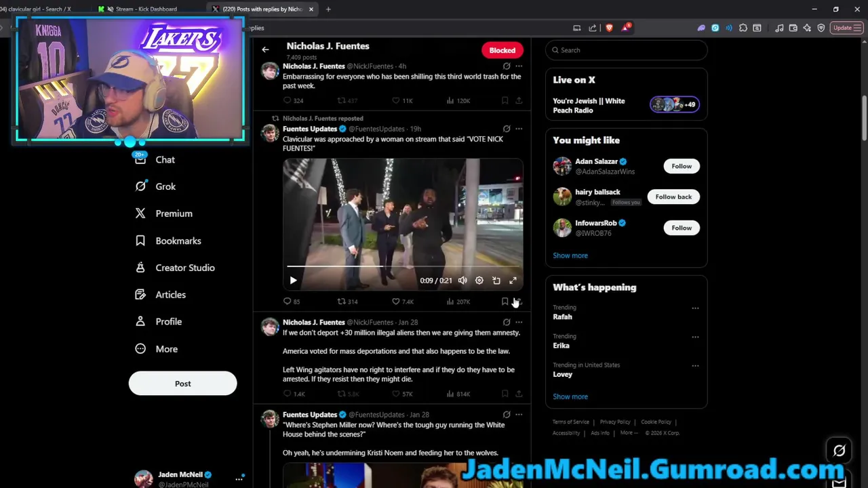
Task: Seek on the video progress bar
Action: pyautogui.click(x=403, y=266)
